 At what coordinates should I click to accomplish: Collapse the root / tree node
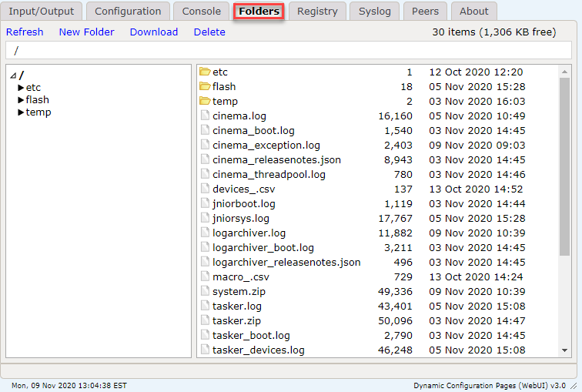pos(13,75)
